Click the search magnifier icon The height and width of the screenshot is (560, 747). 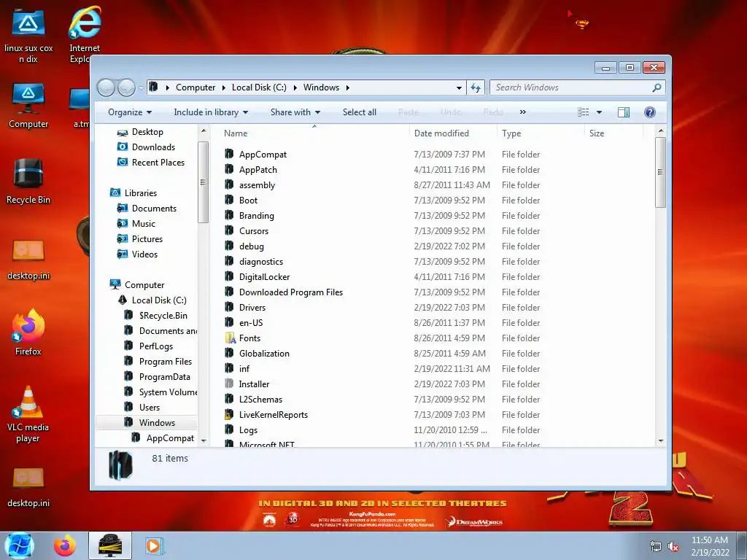[x=657, y=87]
